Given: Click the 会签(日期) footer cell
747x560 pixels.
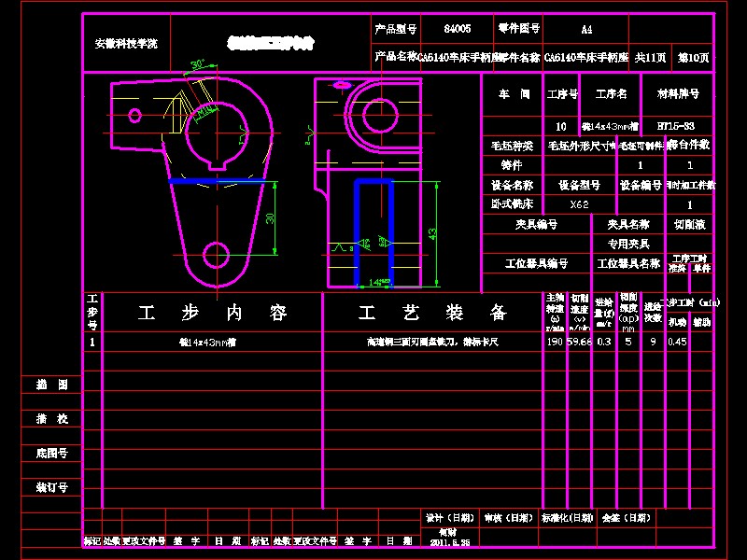Looking at the screenshot, I should coord(626,518).
